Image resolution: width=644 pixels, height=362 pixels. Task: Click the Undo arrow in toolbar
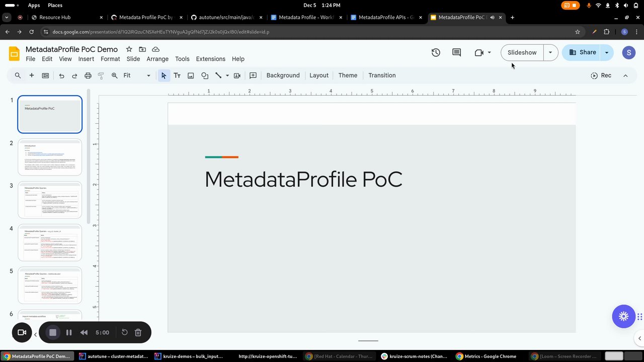click(61, 75)
